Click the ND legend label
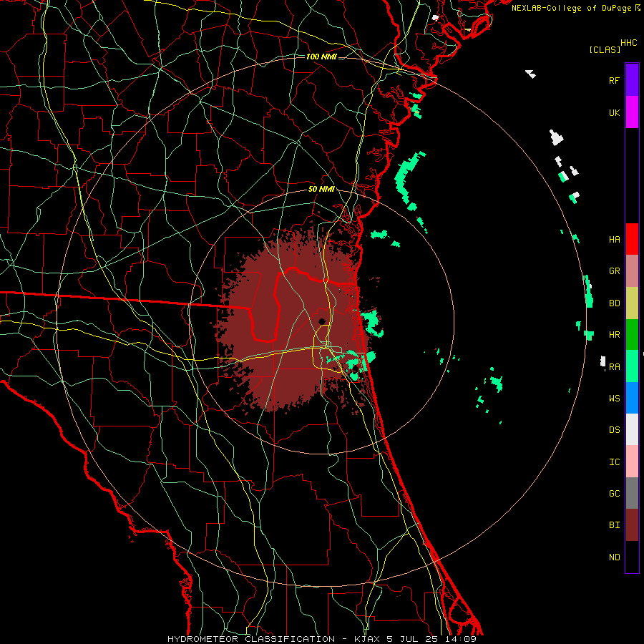 pyautogui.click(x=614, y=557)
